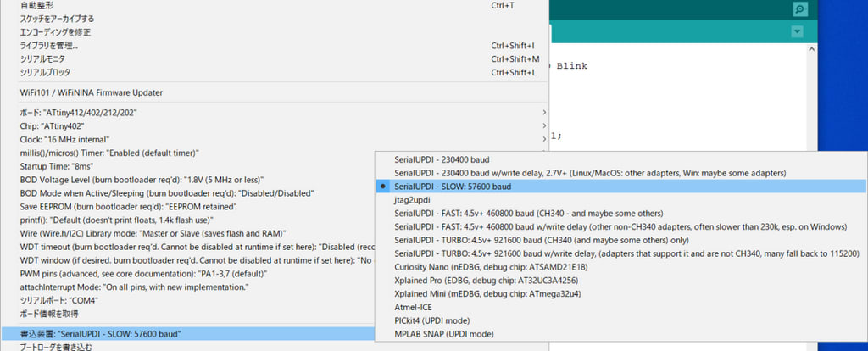Expand Clock: 16 MHz internal submenu
Screen dimensions: 868x351
tap(275, 140)
